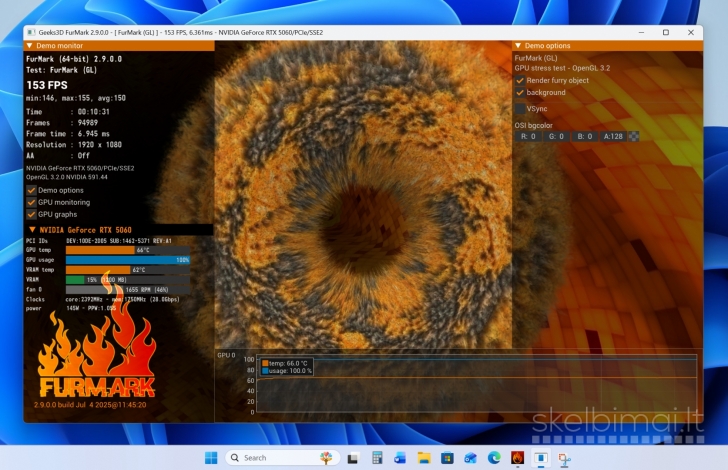
Task: Launch Microsoft Edge from the taskbar
Action: click(494, 458)
